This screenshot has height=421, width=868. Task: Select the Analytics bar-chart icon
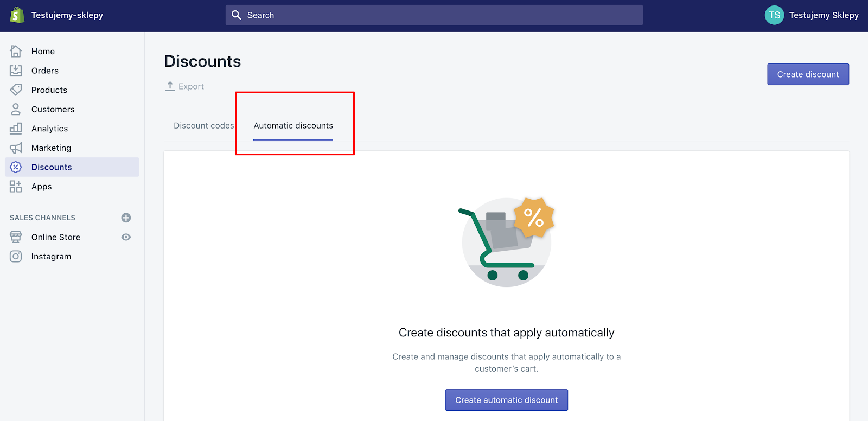(x=16, y=128)
